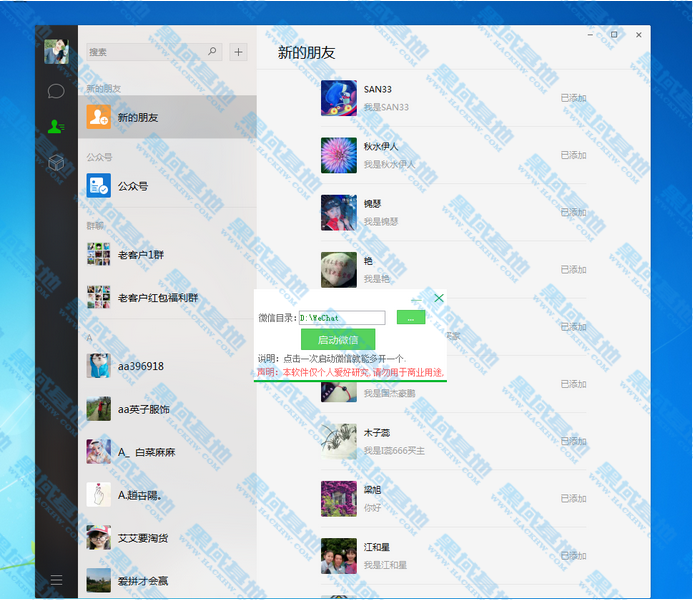This screenshot has width=693, height=600.
Task: Minimize the multi-open launcher dialog
Action: click(x=416, y=300)
